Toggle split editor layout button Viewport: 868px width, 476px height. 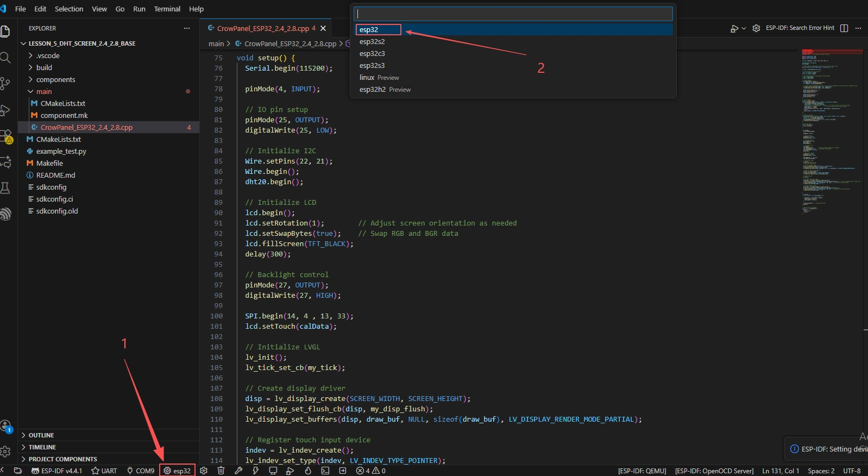(x=844, y=28)
